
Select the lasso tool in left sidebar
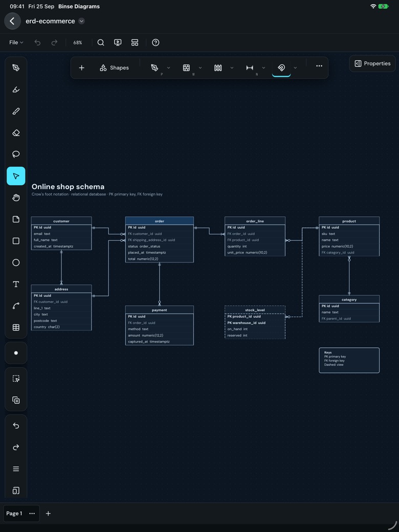(x=16, y=154)
